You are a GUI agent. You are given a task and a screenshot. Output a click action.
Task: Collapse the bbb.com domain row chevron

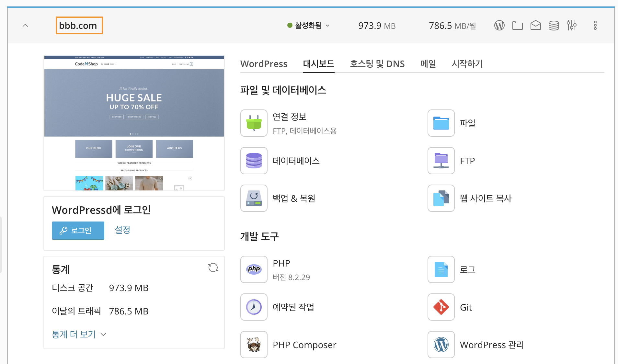[25, 25]
